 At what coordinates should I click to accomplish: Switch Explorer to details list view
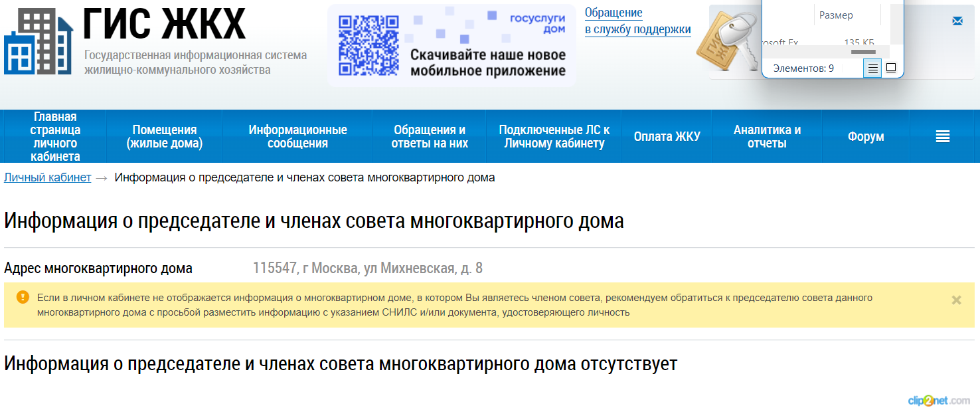tap(872, 68)
